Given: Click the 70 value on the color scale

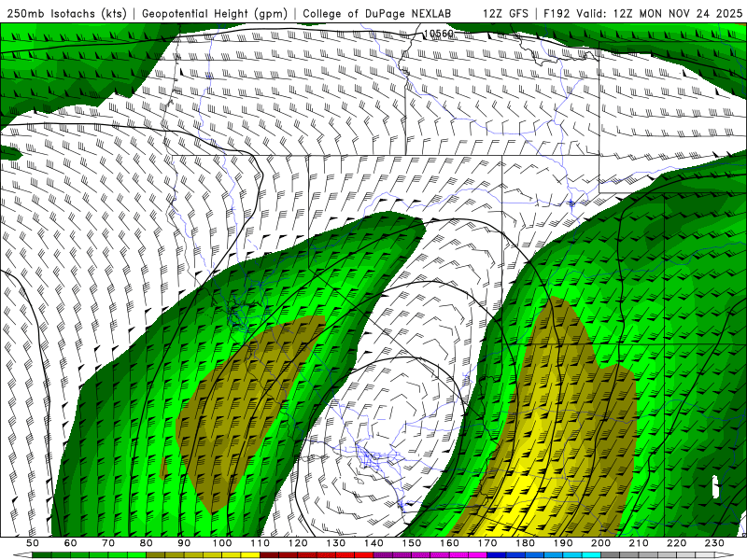Looking at the screenshot, I should point(108,543).
